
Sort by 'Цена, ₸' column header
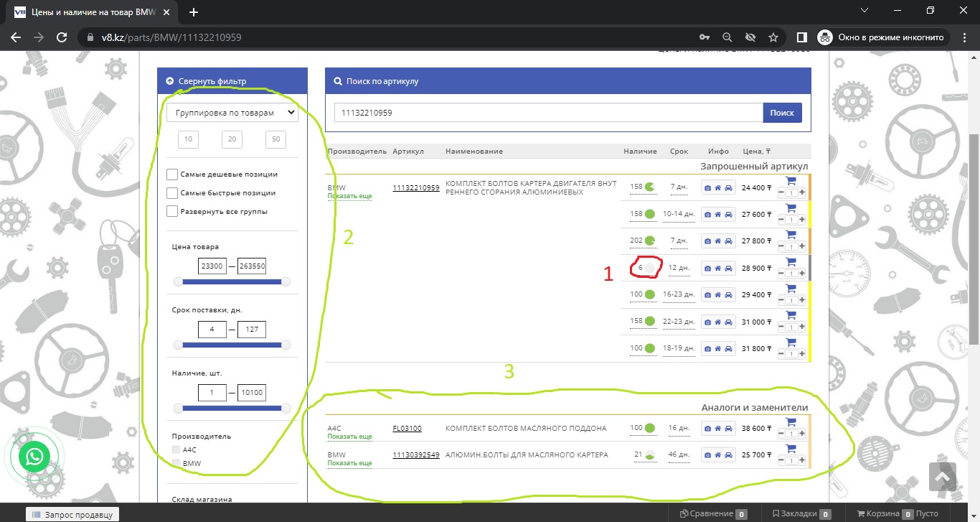coord(757,152)
